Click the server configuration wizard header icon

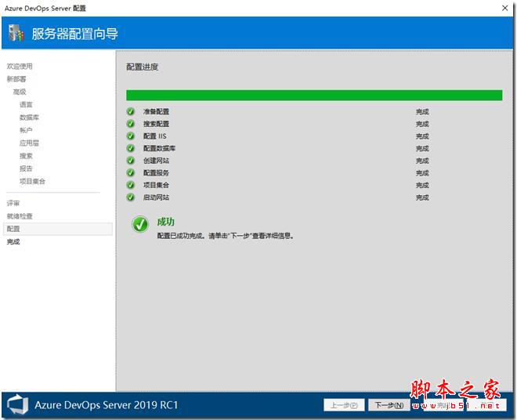click(x=16, y=33)
